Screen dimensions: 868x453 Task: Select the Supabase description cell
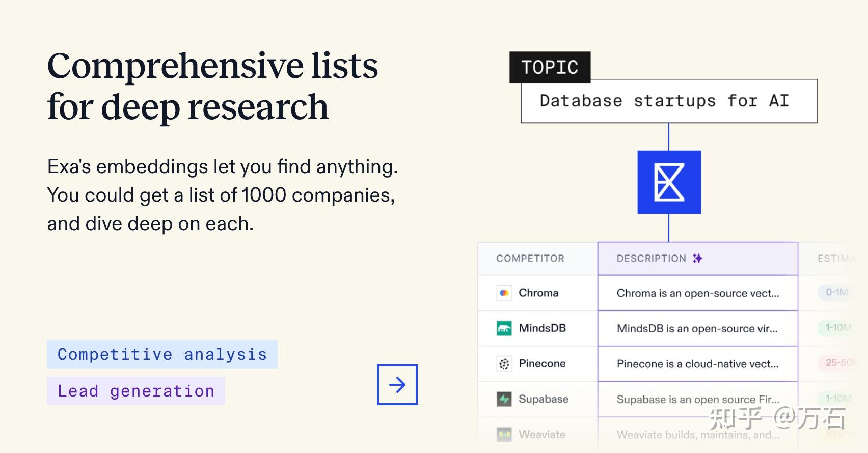(697, 399)
